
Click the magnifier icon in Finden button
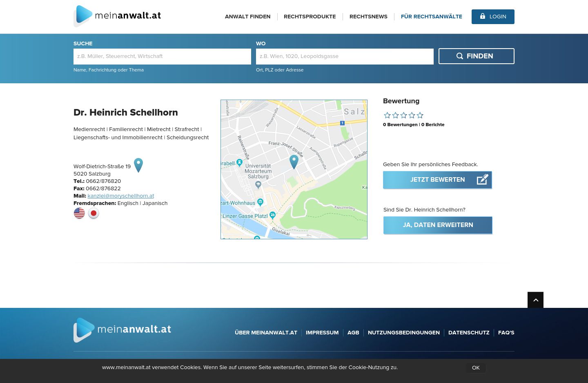tap(460, 56)
